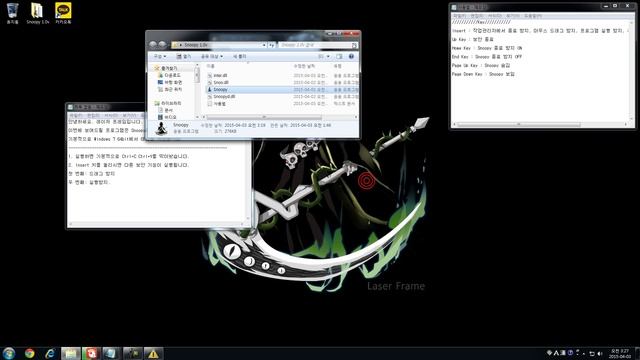This screenshot has width=640, height=360.
Task: Switch to the Explorer folder taskbar button
Action: click(x=71, y=353)
